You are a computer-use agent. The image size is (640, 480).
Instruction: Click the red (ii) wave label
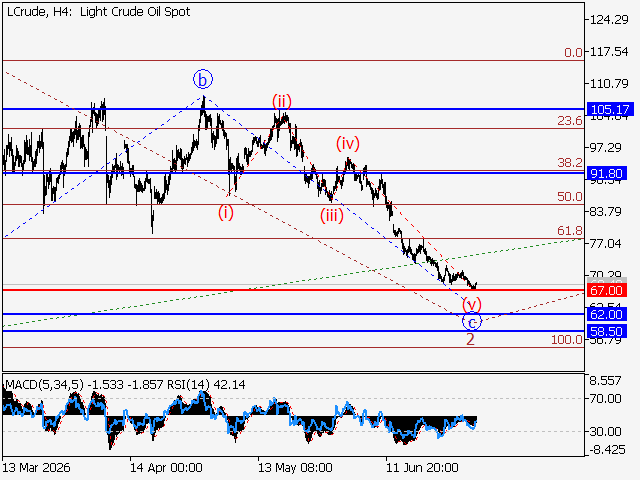pyautogui.click(x=282, y=101)
